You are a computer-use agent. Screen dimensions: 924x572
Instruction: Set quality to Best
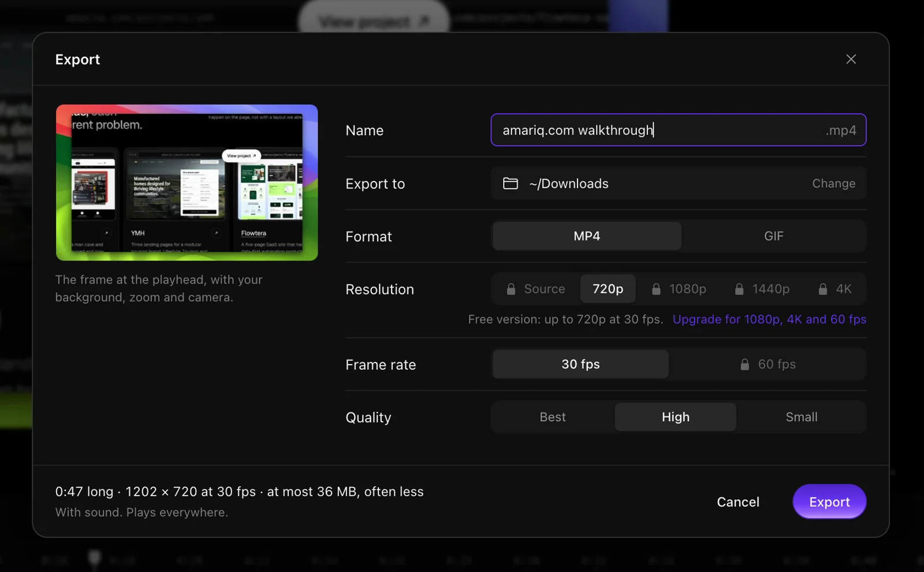coord(553,417)
